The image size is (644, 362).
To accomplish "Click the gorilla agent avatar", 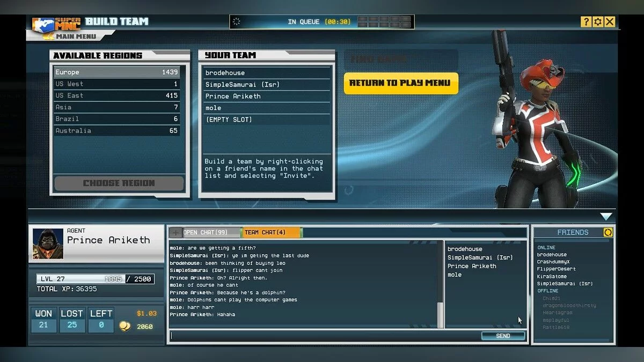I will tap(48, 244).
